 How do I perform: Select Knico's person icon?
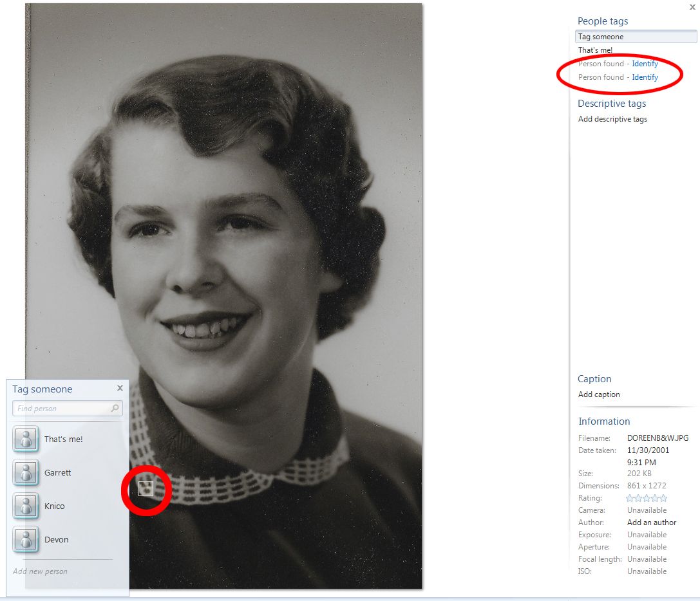(25, 506)
